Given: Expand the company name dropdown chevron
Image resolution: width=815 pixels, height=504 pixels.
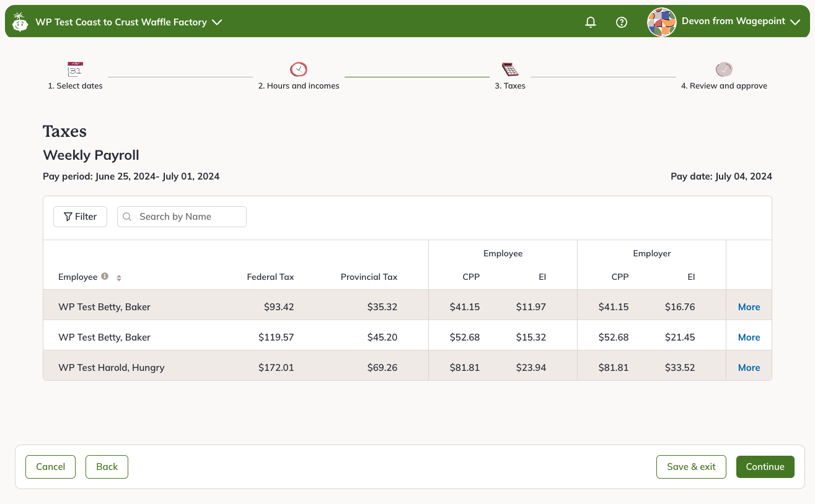Looking at the screenshot, I should 217,22.
